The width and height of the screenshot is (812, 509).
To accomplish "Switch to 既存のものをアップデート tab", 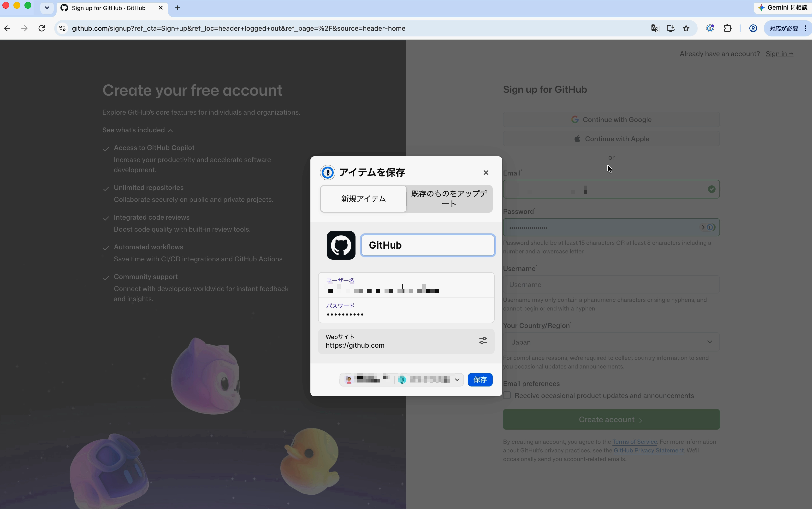I will pos(449,199).
